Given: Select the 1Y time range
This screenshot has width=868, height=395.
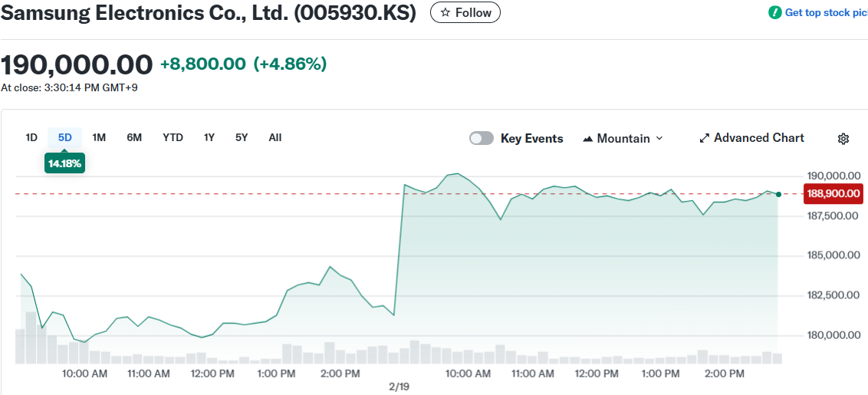Looking at the screenshot, I should [209, 137].
